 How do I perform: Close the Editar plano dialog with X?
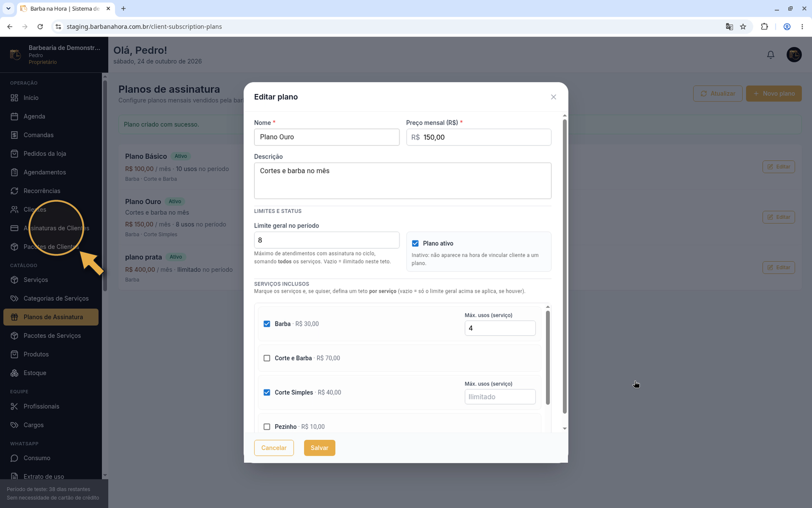tap(554, 97)
